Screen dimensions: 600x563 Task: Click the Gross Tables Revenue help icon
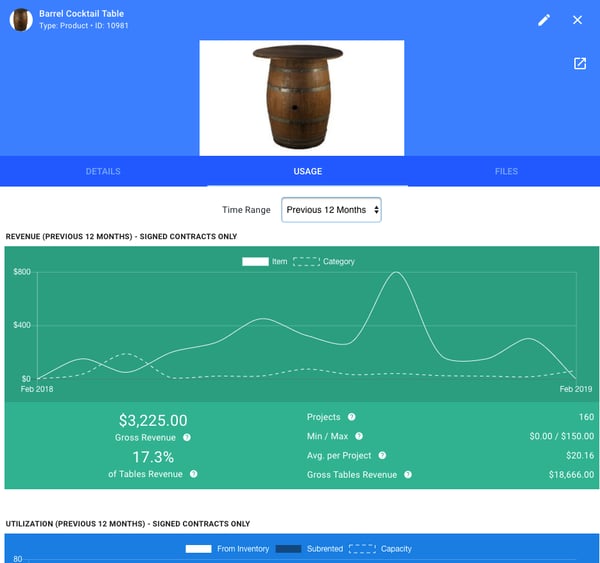(x=408, y=475)
